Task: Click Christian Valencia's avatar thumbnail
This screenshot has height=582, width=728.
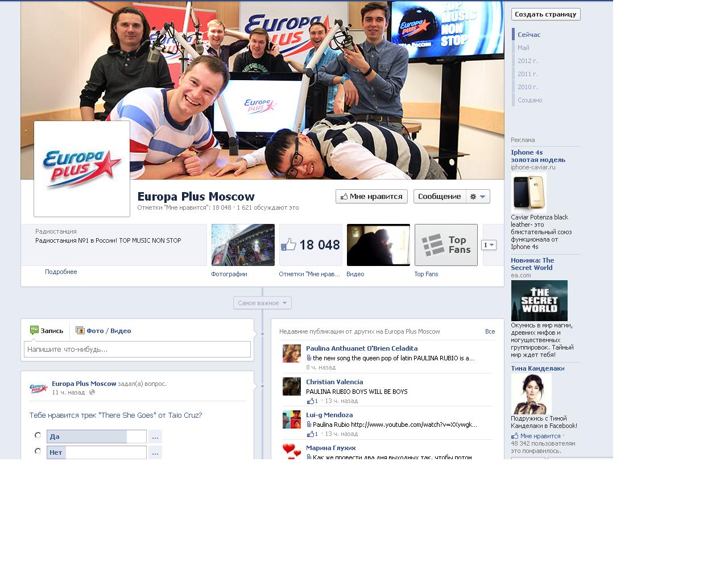Action: (x=292, y=386)
